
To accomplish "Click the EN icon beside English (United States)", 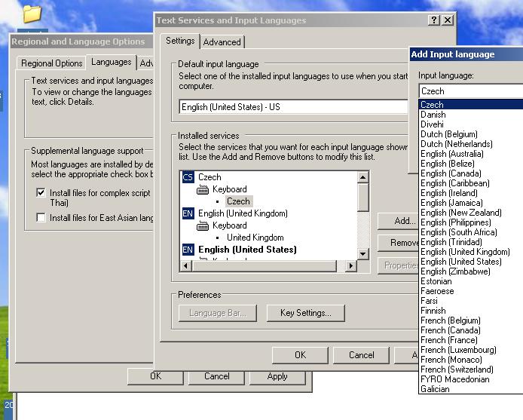I will 188,250.
